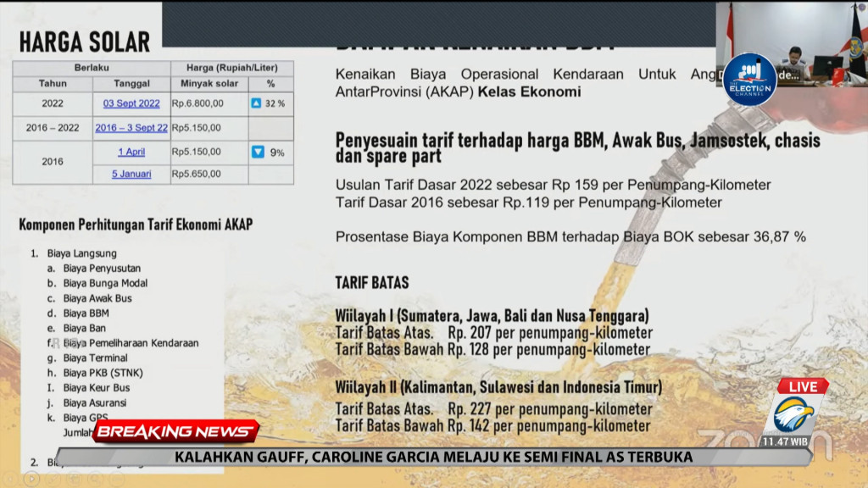Open the slideshow more options button
The height and width of the screenshot is (488, 868).
pyautogui.click(x=117, y=479)
